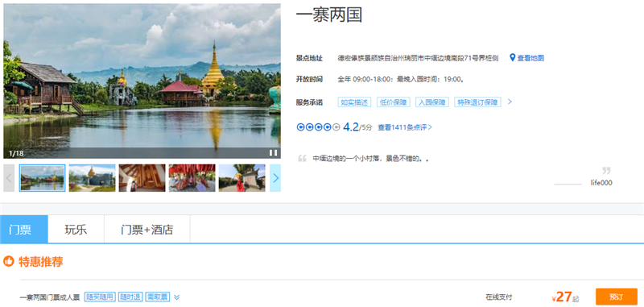Select the golden stupa rock thumbnail
This screenshot has height=307, width=644.
[x=92, y=178]
